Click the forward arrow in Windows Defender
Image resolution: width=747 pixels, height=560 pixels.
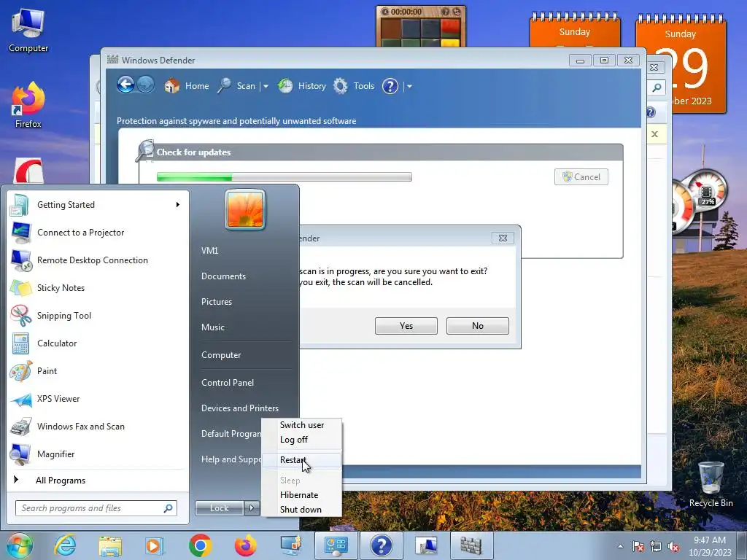145,85
